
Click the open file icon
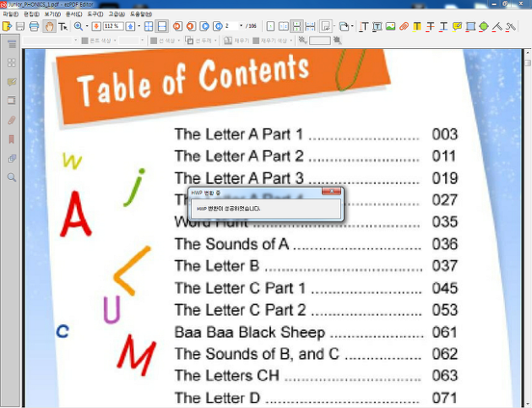pos(7,26)
